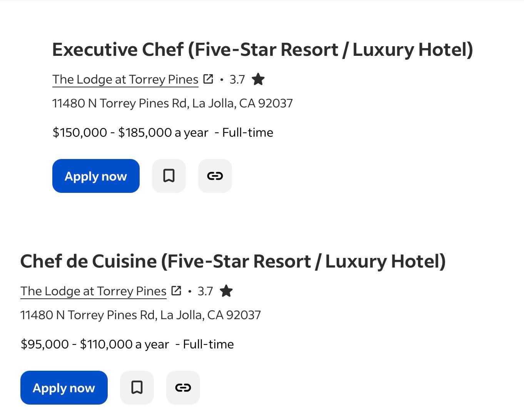
Task: Click external-link icon in Executive Chef listing
Action: coord(208,79)
